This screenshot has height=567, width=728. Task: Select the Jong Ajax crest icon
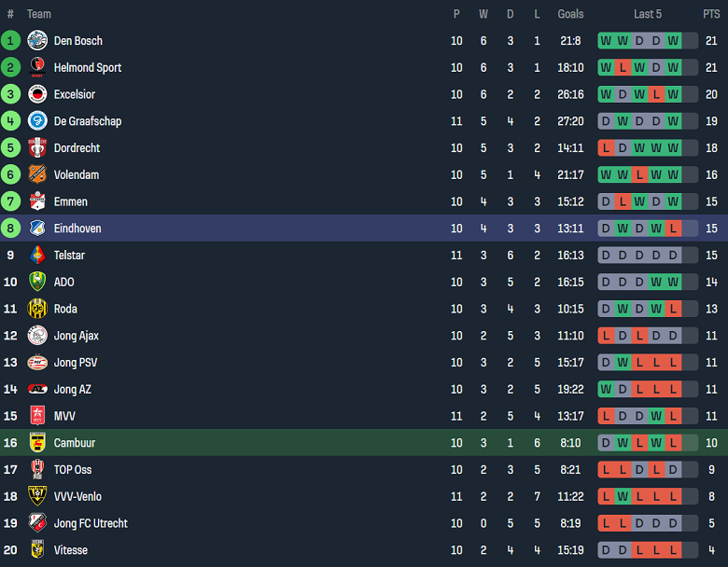point(37,336)
